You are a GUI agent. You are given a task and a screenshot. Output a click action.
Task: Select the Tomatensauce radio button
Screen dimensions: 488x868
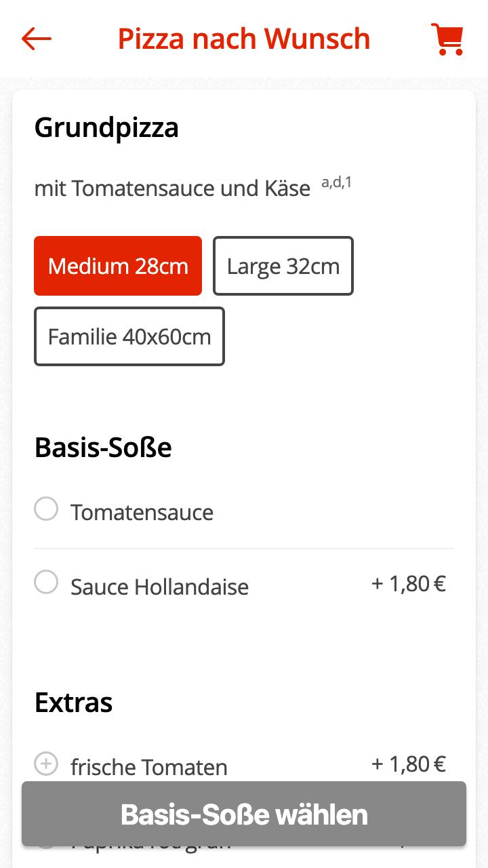(46, 509)
